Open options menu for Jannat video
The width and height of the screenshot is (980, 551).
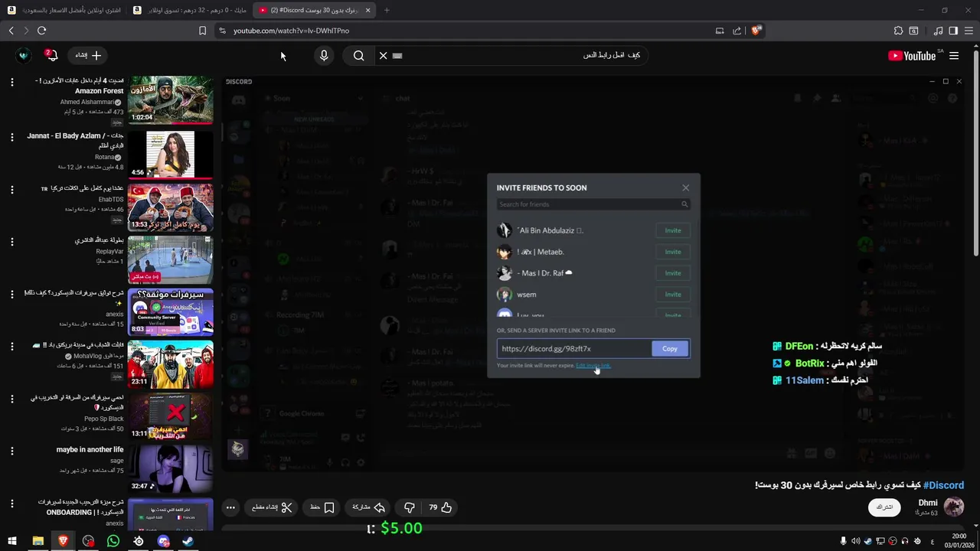click(11, 137)
